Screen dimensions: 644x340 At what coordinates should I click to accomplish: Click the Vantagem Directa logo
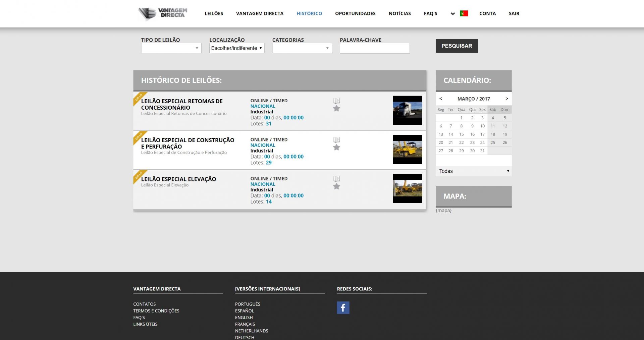pyautogui.click(x=163, y=13)
